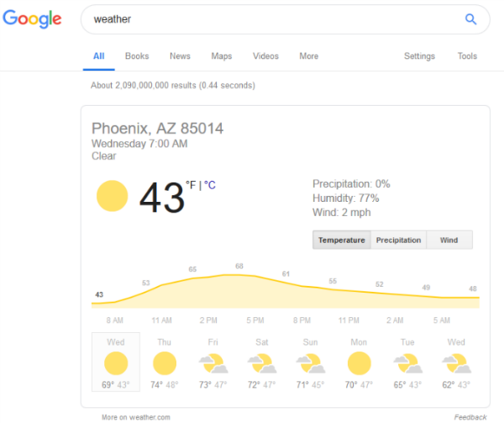
Task: Select Friday's partly cloudy forecast icon
Action: tap(213, 363)
